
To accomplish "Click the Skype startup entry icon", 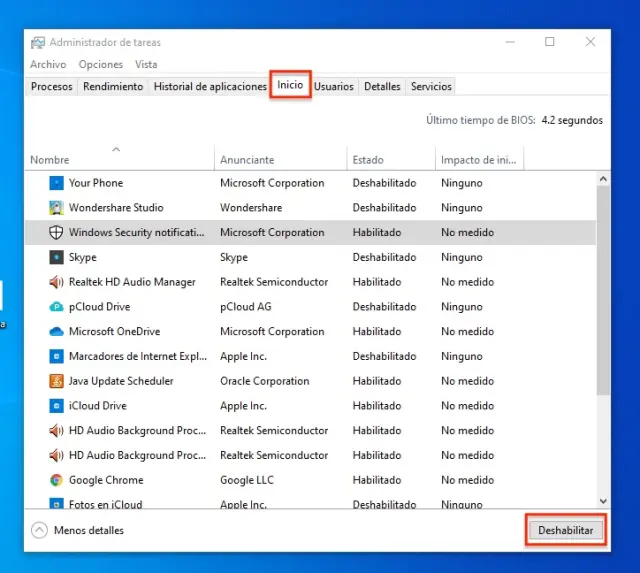I will 57,257.
